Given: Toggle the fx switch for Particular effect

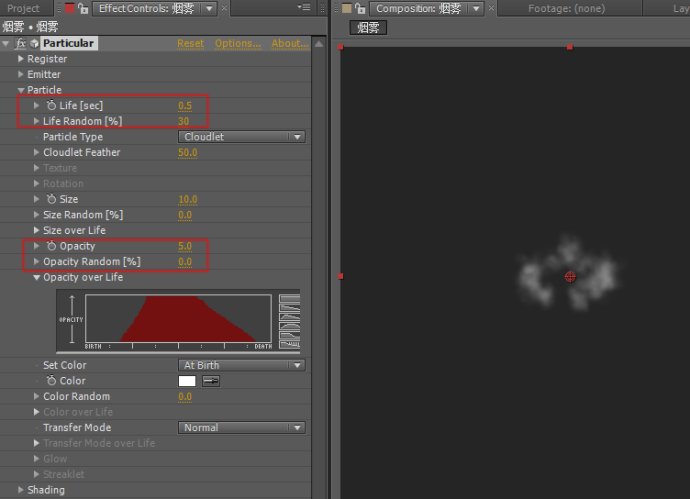Looking at the screenshot, I should 21,44.
